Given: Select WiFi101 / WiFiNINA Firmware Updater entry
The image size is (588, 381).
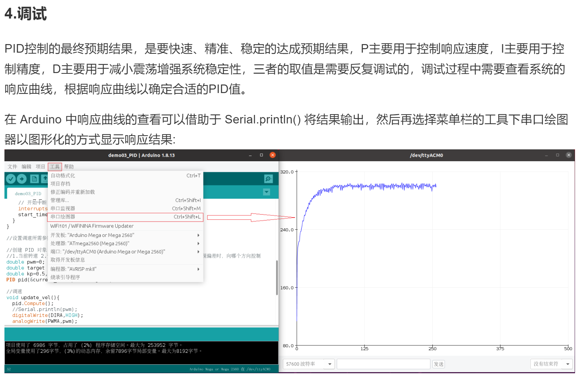Looking at the screenshot, I should (126, 226).
